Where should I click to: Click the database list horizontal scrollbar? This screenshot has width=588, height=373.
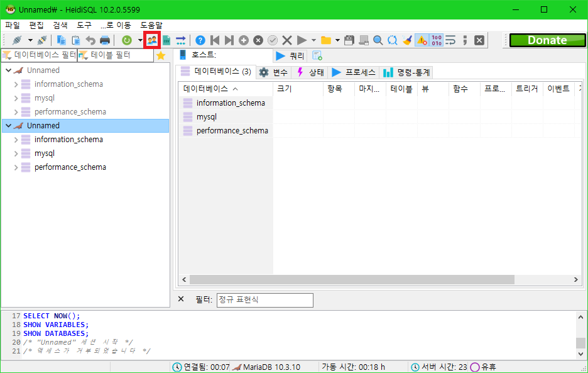click(x=352, y=280)
